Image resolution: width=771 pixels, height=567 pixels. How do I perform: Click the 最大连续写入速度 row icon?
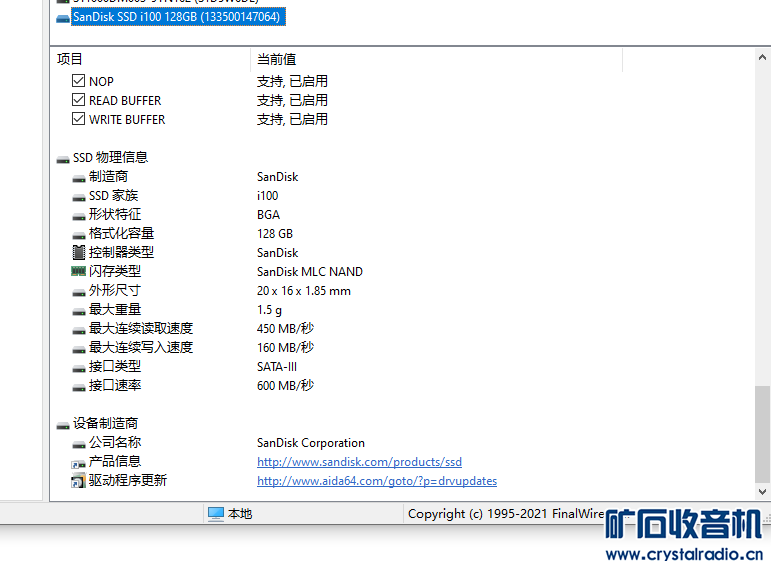tap(79, 350)
